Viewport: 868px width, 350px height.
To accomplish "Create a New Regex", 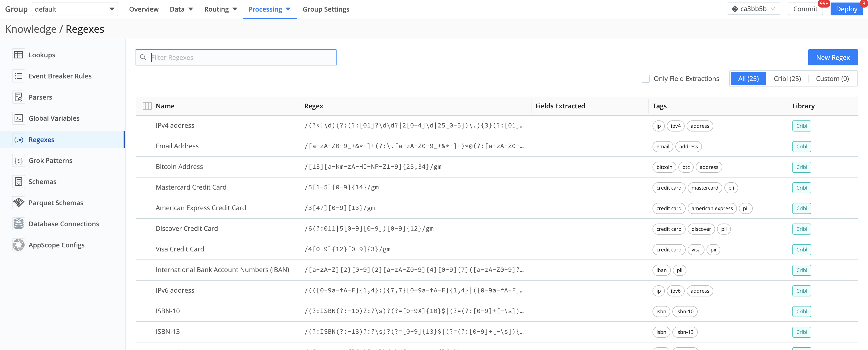I will [833, 57].
